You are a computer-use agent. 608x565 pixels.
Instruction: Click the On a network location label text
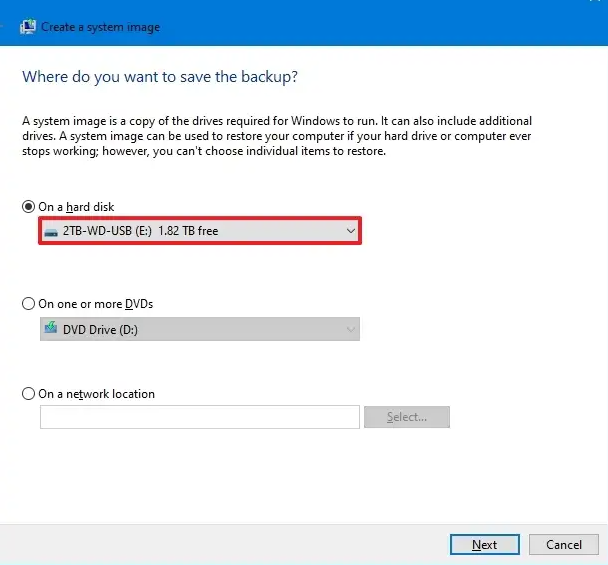[96, 394]
